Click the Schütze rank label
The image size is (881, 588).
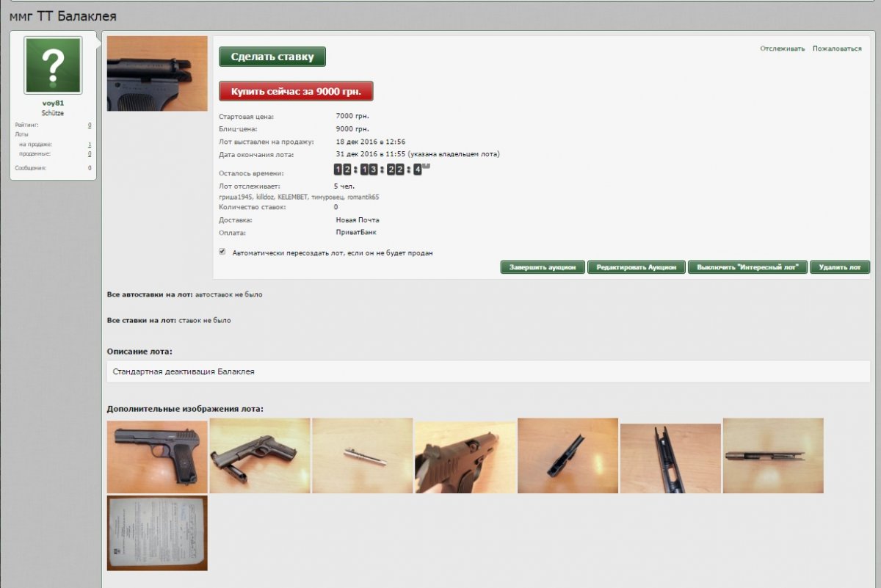tap(53, 114)
